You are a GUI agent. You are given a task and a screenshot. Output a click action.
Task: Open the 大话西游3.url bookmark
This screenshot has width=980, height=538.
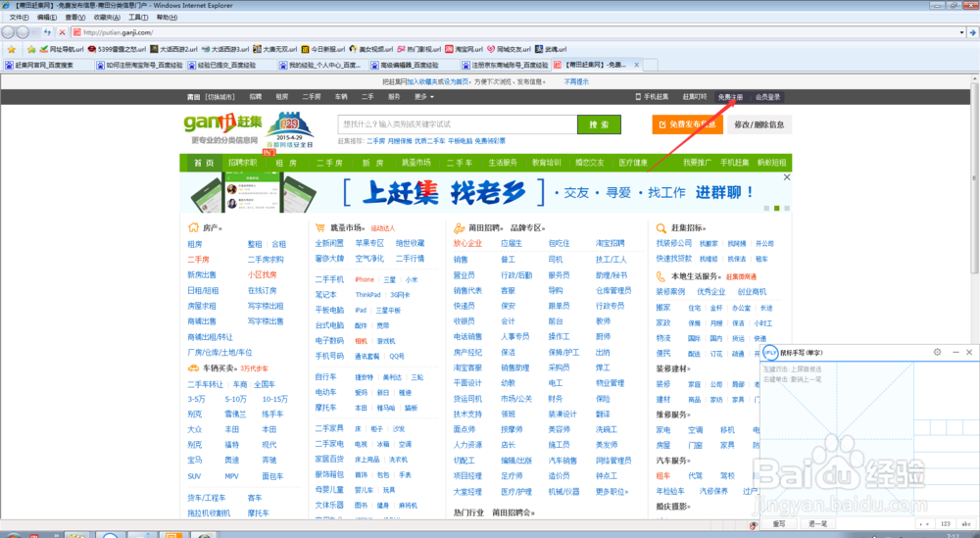point(225,49)
